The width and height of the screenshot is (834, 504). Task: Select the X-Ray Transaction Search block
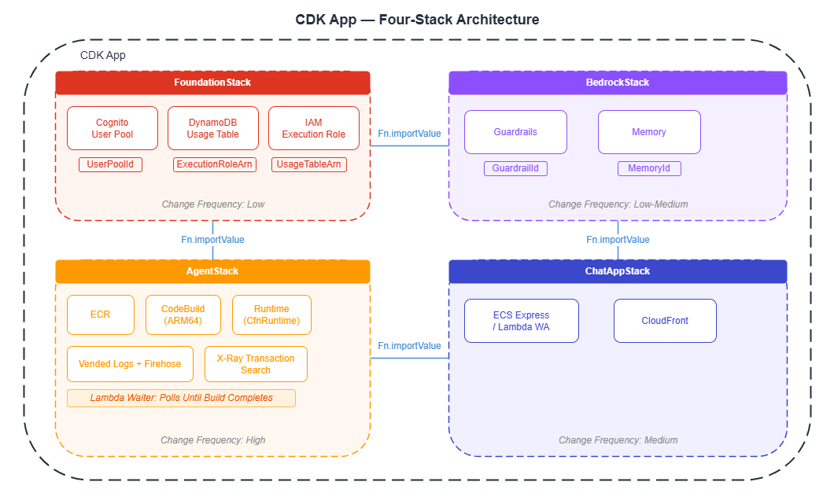pos(256,363)
